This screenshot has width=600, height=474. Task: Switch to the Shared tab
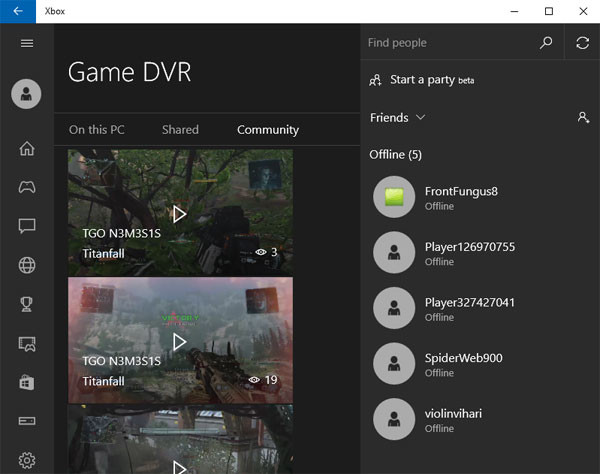pyautogui.click(x=180, y=130)
